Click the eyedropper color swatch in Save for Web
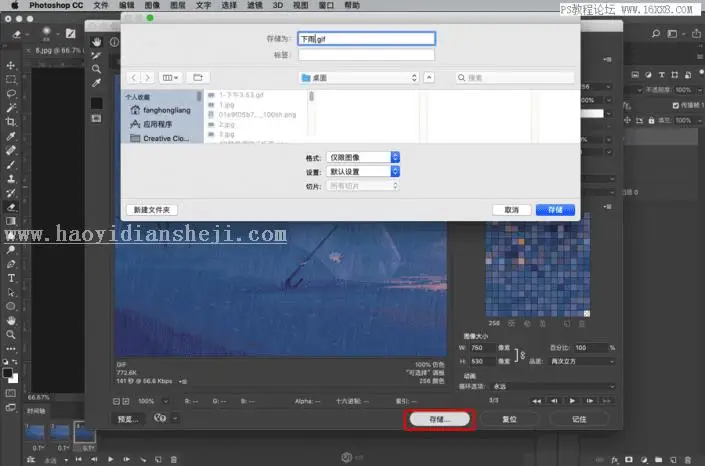 click(x=96, y=103)
